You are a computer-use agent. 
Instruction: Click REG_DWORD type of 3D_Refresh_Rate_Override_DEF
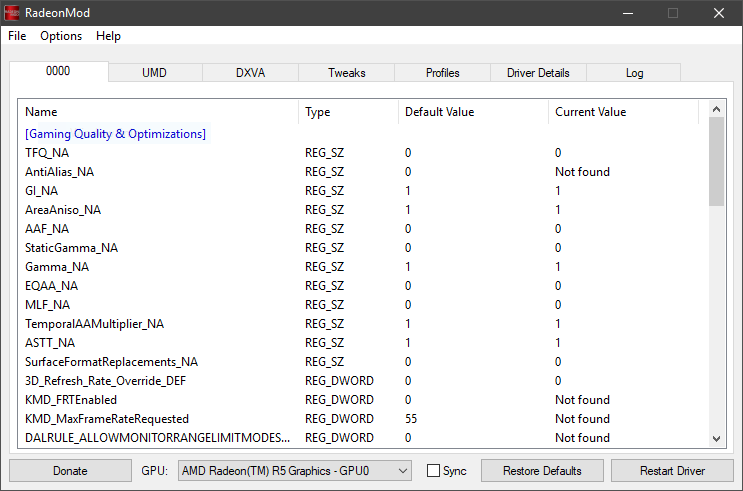339,381
